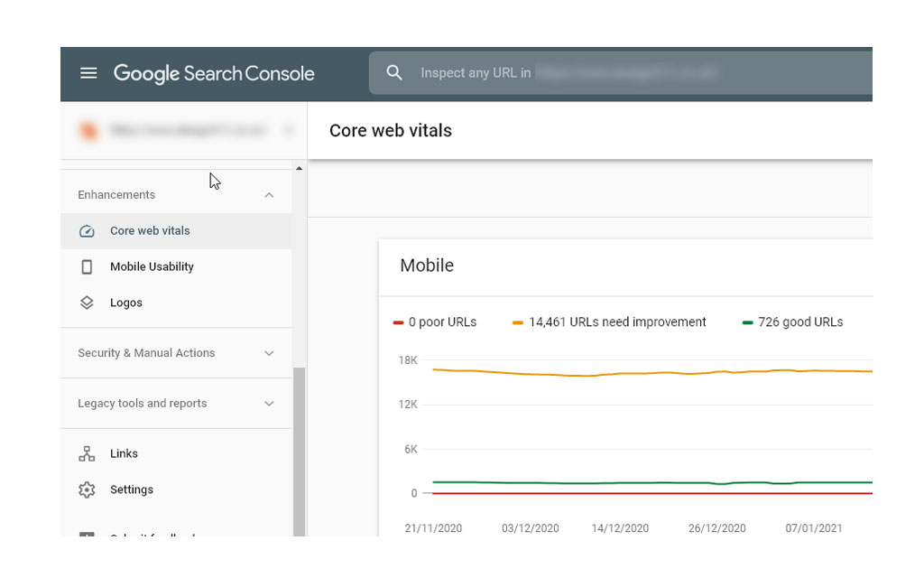
Task: Select Core web vitals menu item
Action: tap(176, 231)
